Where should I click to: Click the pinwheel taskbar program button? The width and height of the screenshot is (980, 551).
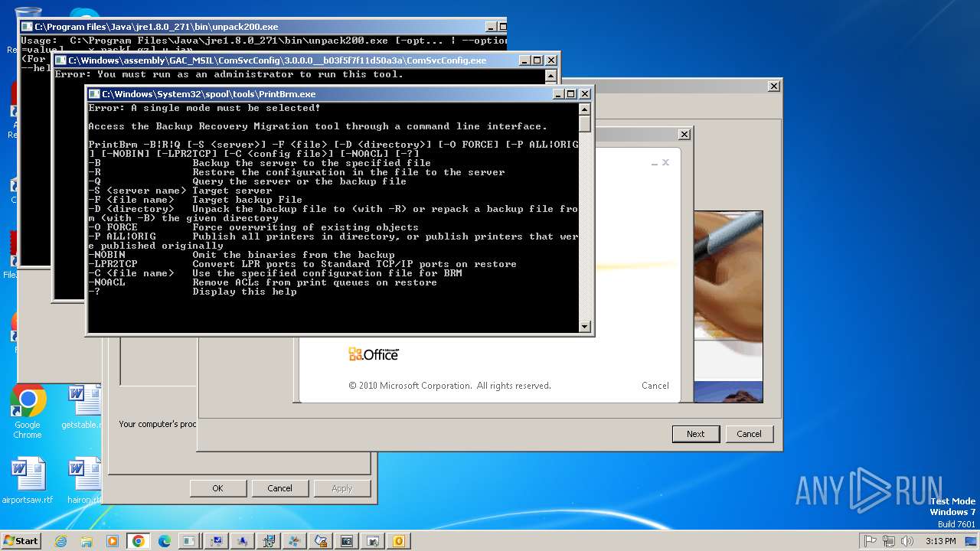[294, 541]
